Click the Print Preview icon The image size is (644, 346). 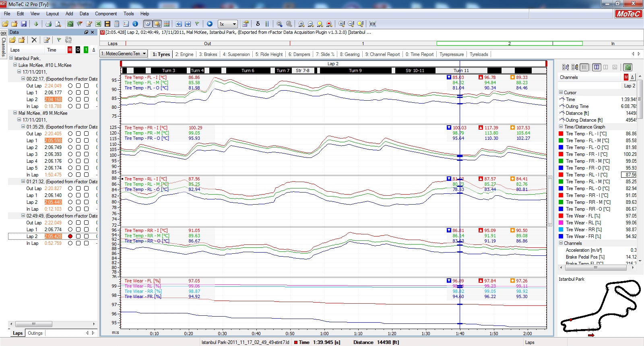click(x=58, y=24)
